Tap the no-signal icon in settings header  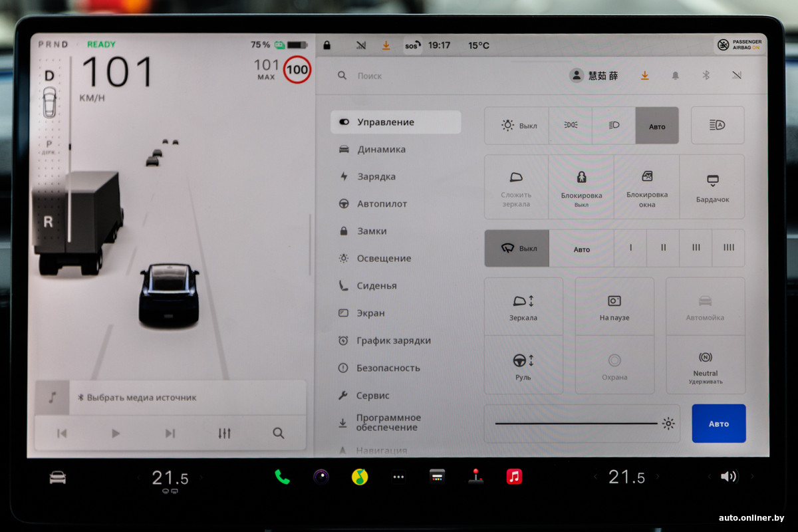tap(737, 76)
